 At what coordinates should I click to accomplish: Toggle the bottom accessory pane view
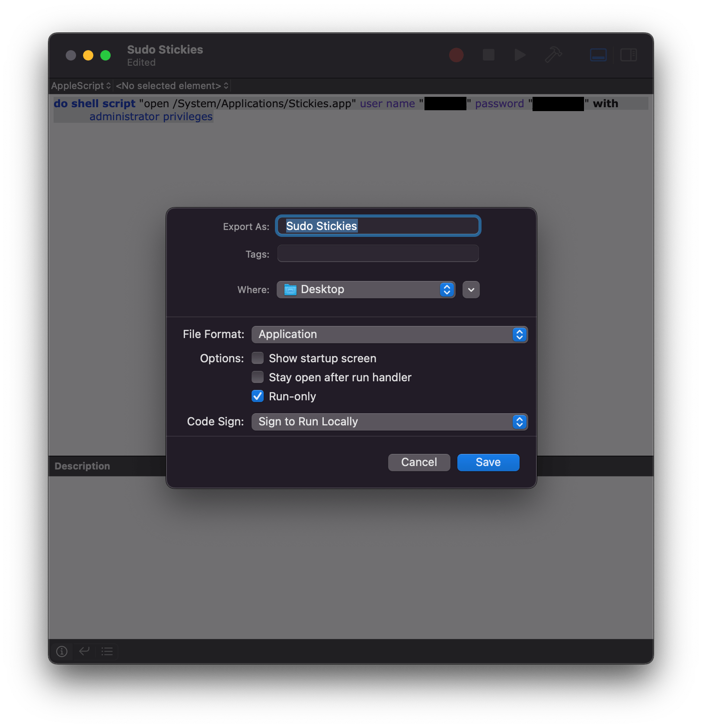coord(598,55)
